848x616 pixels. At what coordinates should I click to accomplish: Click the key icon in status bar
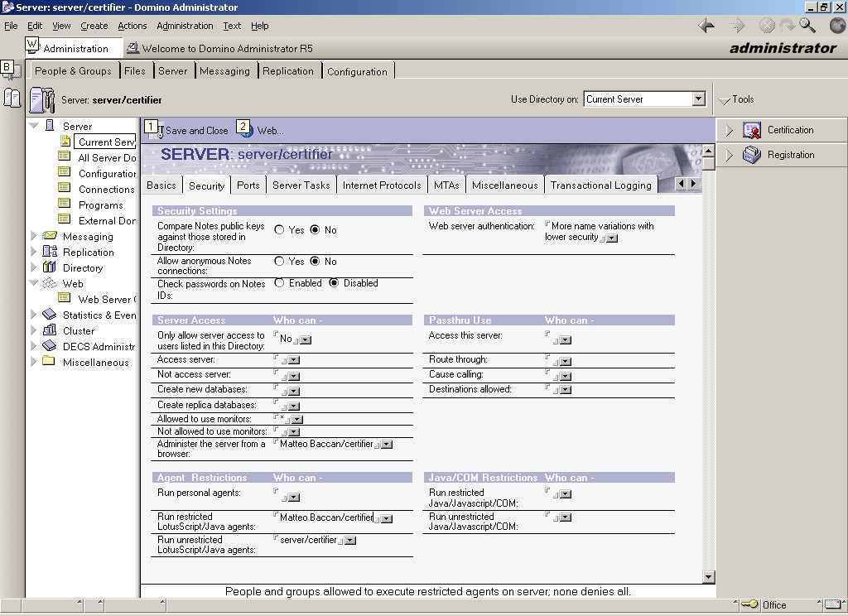click(749, 604)
